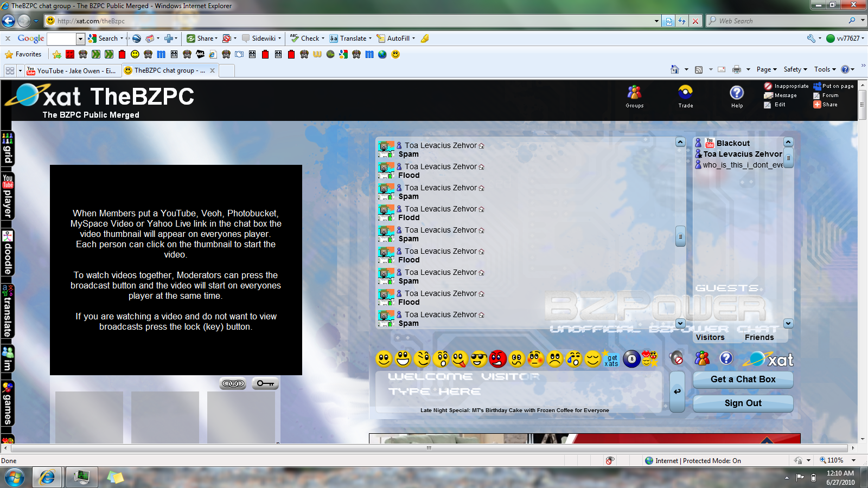
Task: Open the Google toolbar search box dropdown
Action: [x=80, y=38]
